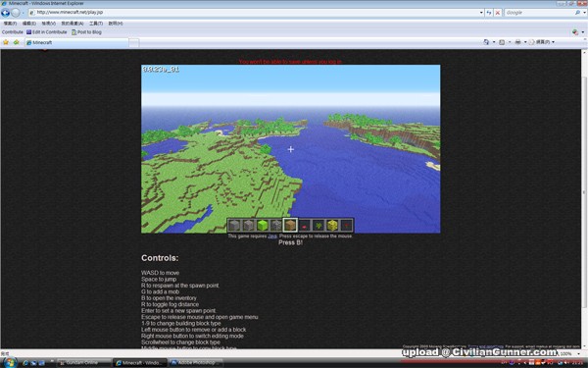Viewport: 588px width, 368px height.
Task: Open the search provider dropdown arrow
Action: (584, 13)
